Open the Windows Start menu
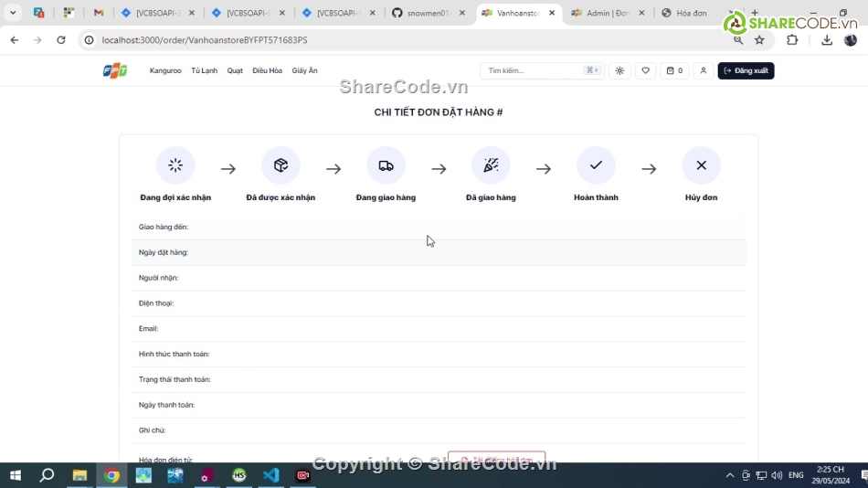The image size is (868, 488). click(x=16, y=475)
